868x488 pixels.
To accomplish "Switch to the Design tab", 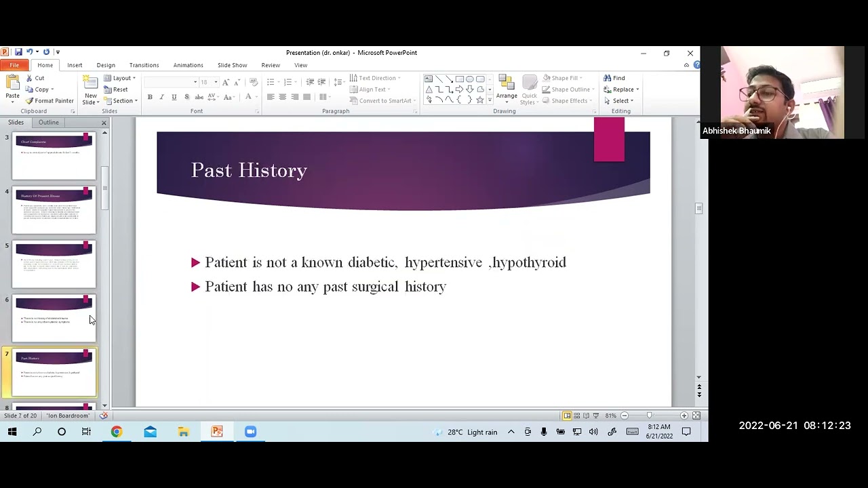I will pos(106,65).
